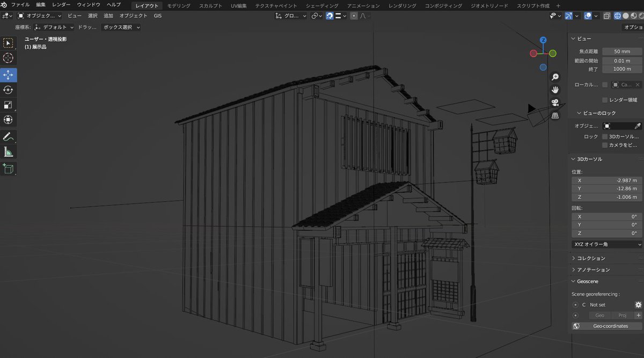The height and width of the screenshot is (358, 644).
Task: Click the pan hand viewport icon
Action: [x=555, y=90]
